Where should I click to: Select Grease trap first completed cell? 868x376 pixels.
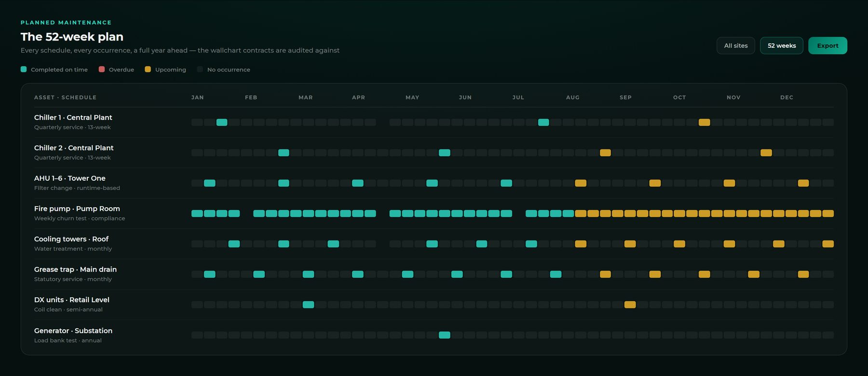click(209, 274)
